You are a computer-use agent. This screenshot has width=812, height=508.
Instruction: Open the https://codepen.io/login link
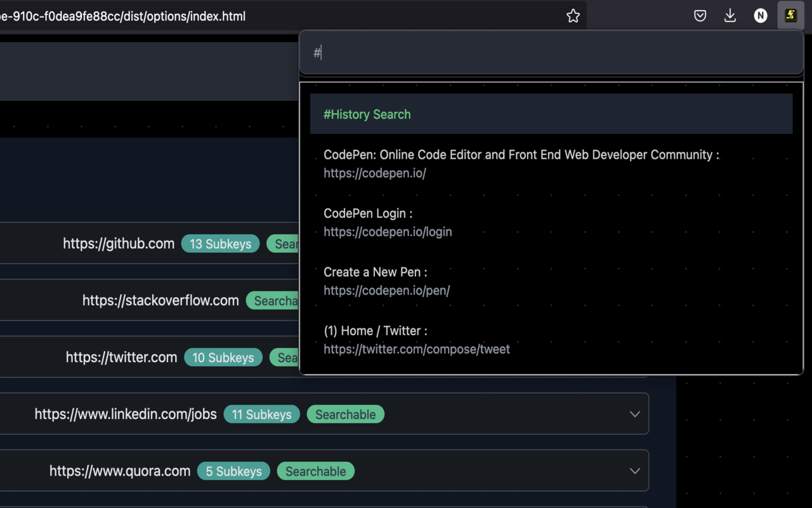coord(388,232)
